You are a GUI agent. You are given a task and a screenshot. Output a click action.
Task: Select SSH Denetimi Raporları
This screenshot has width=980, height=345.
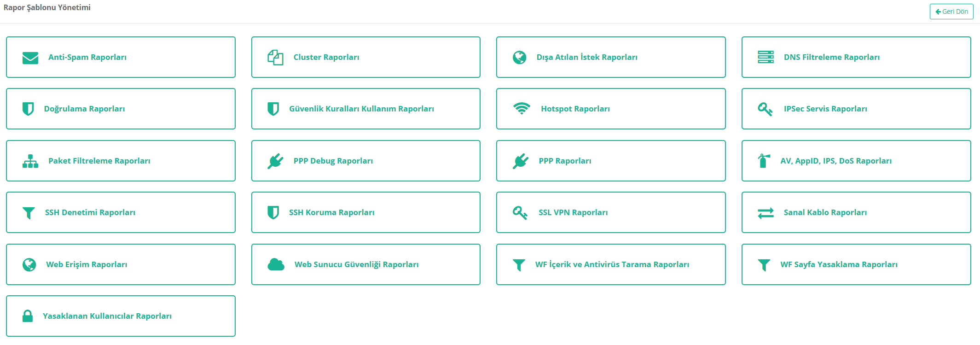90,213
